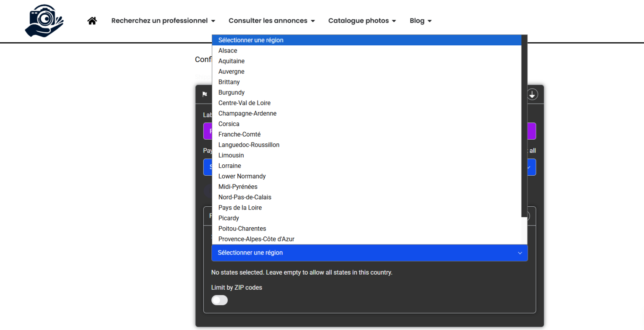This screenshot has width=644, height=330.
Task: Click the flag icon in panel header
Action: (205, 94)
